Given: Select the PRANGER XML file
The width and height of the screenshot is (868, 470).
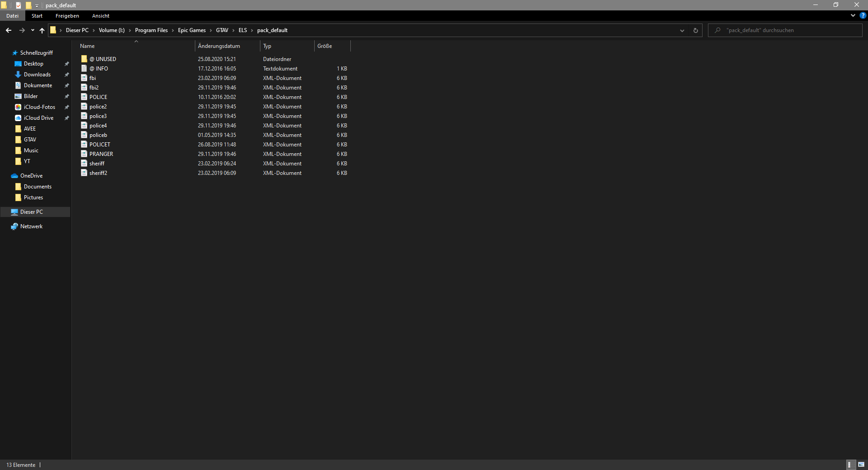Looking at the screenshot, I should (x=101, y=154).
